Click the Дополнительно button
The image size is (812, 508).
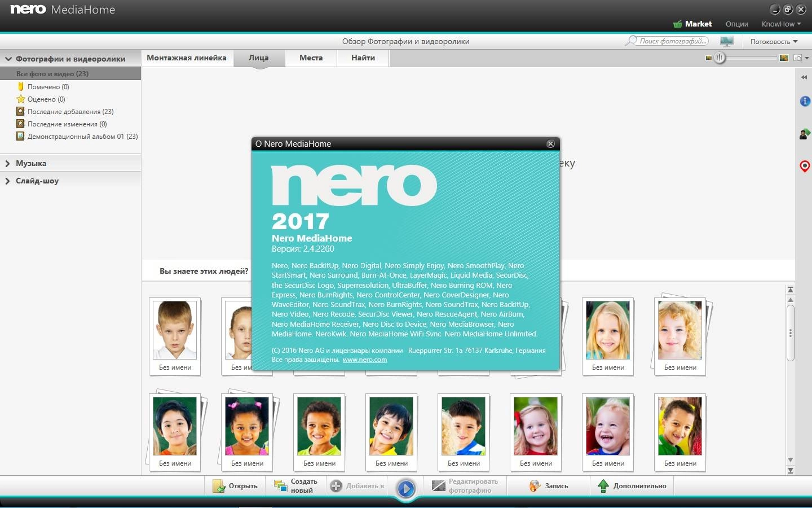click(x=632, y=486)
